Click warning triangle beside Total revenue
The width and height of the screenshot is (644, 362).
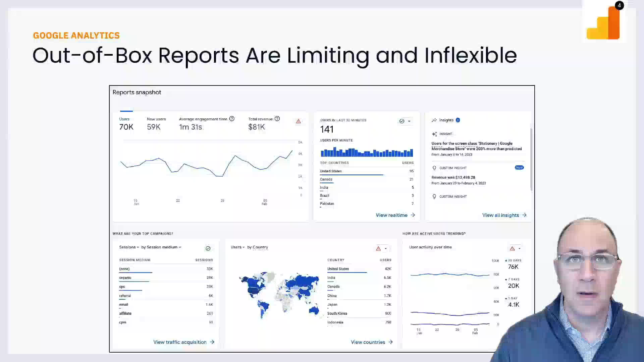click(x=299, y=121)
